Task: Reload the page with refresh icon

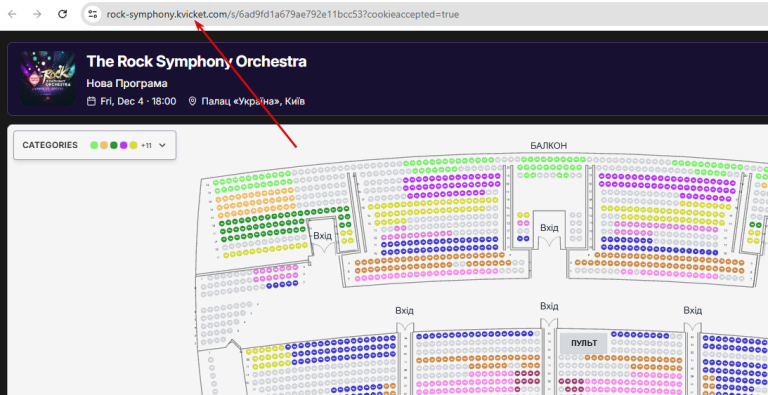Action: coord(62,14)
